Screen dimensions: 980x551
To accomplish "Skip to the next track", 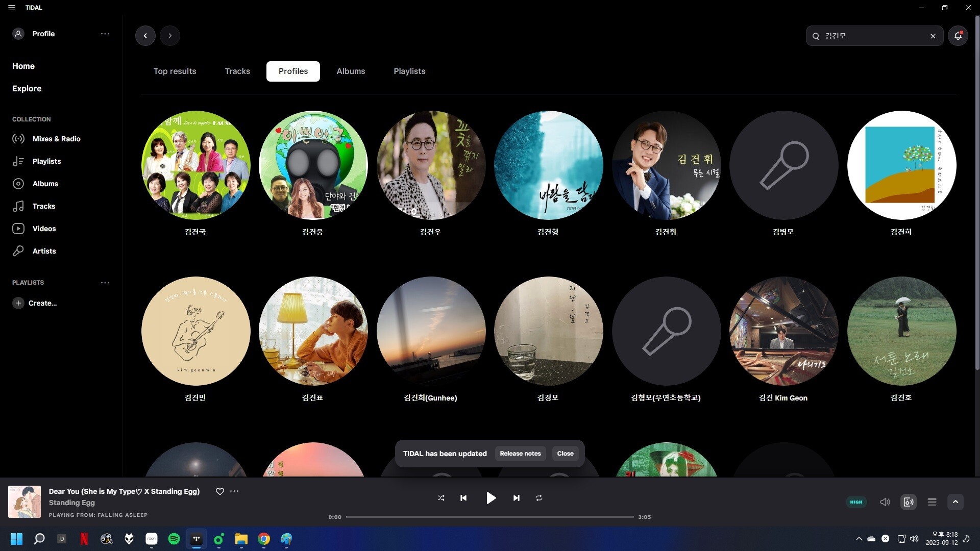I will tap(517, 498).
